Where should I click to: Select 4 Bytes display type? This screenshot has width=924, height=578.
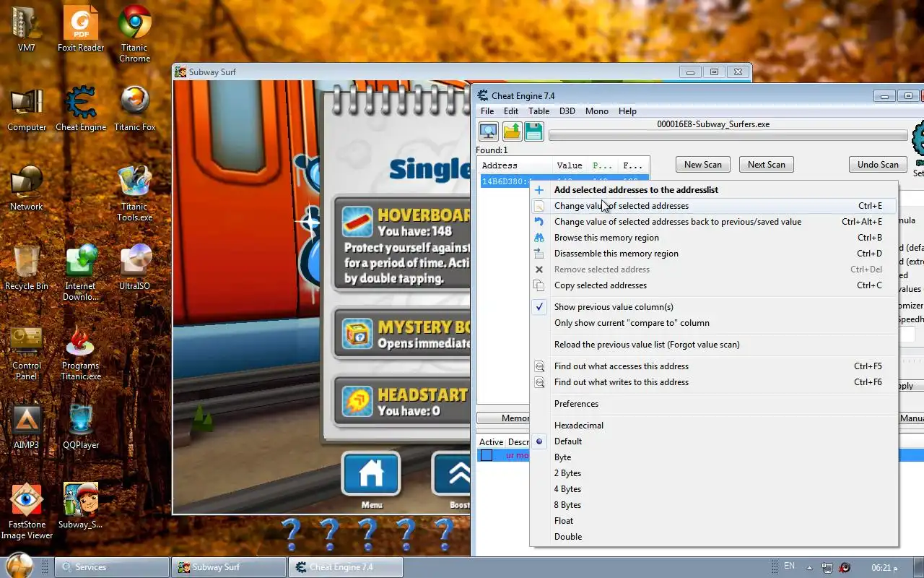pos(714,489)
